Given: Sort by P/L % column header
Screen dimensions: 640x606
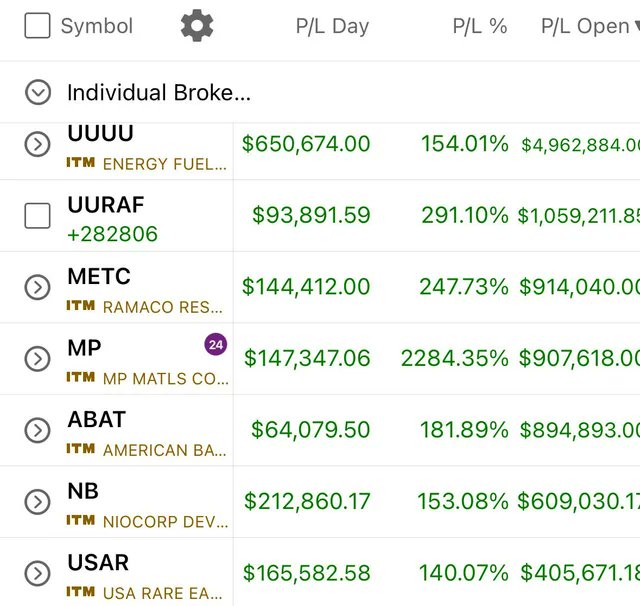Looking at the screenshot, I should tap(480, 26).
